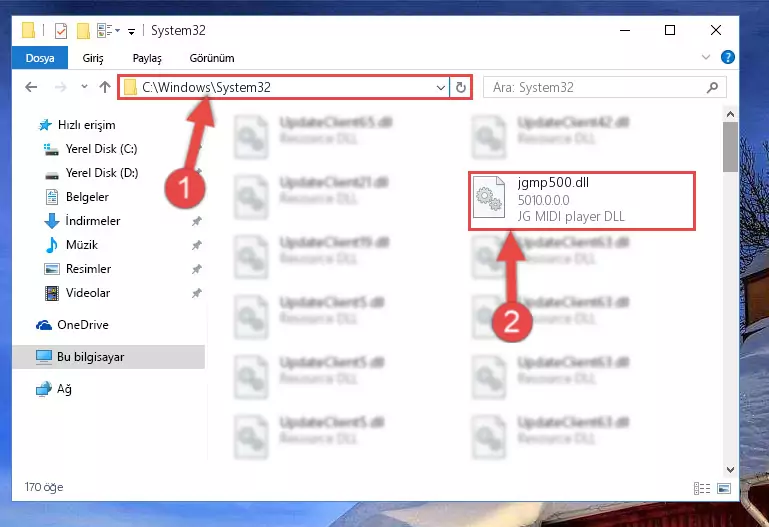Click the İndirmeler download arrow icon
769x527 pixels.
click(51, 221)
